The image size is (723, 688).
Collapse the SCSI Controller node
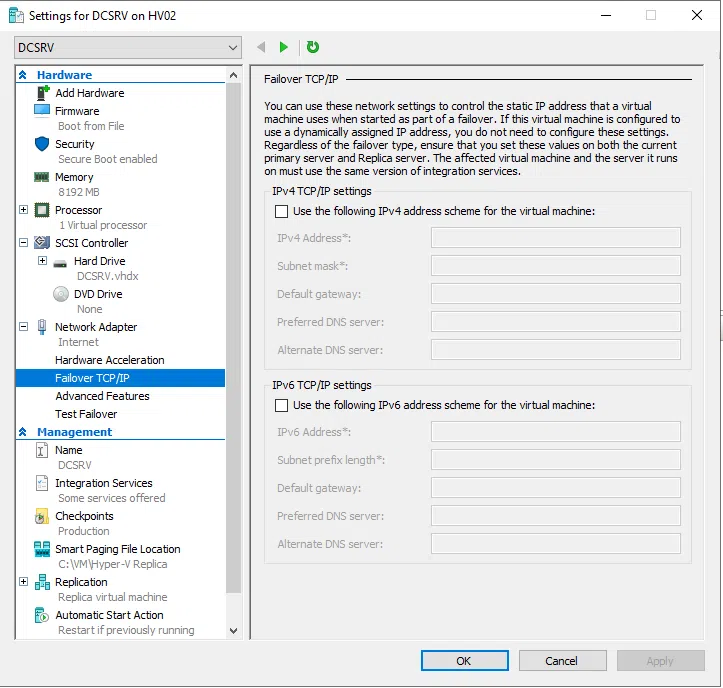[23, 243]
